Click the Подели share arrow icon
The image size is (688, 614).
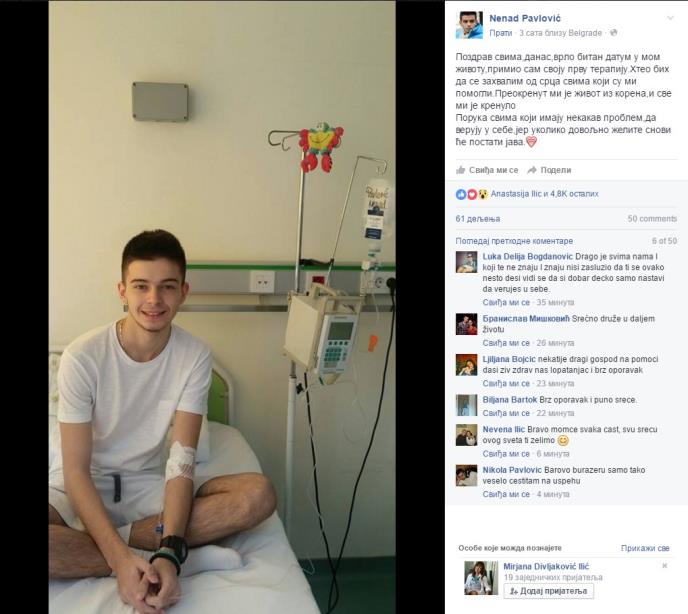532,170
